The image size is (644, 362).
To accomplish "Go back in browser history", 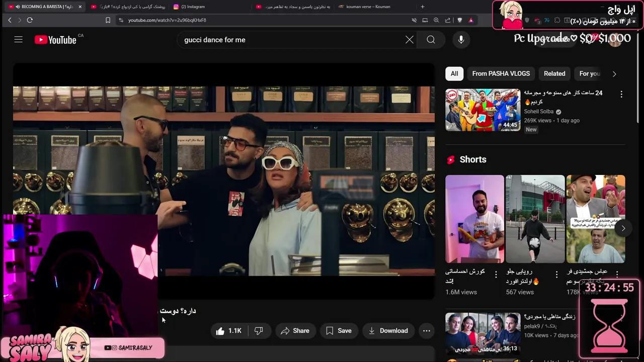I will pos(10,20).
